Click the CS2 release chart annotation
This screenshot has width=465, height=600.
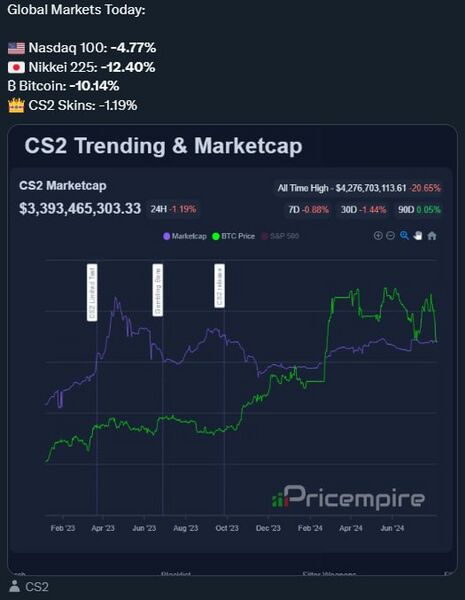pyautogui.click(x=219, y=285)
